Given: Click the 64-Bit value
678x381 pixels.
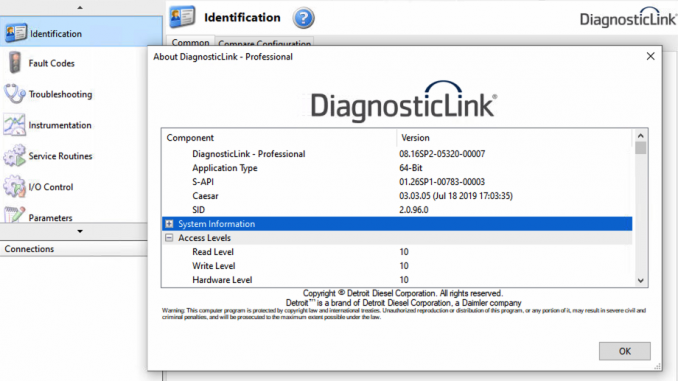Looking at the screenshot, I should (410, 168).
